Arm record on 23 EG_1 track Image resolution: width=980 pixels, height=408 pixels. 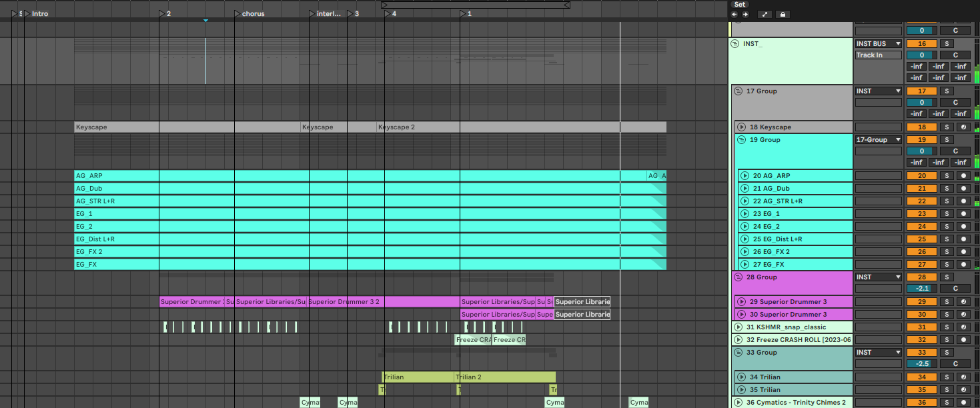963,214
